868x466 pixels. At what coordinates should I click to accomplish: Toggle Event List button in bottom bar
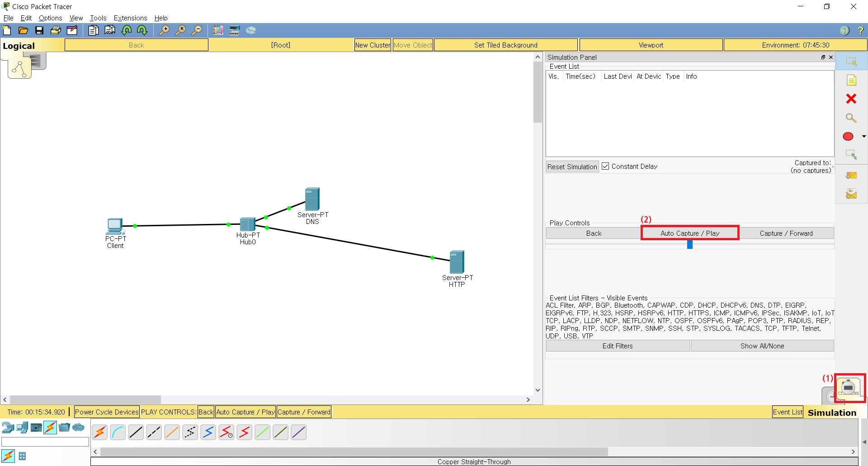pyautogui.click(x=788, y=412)
